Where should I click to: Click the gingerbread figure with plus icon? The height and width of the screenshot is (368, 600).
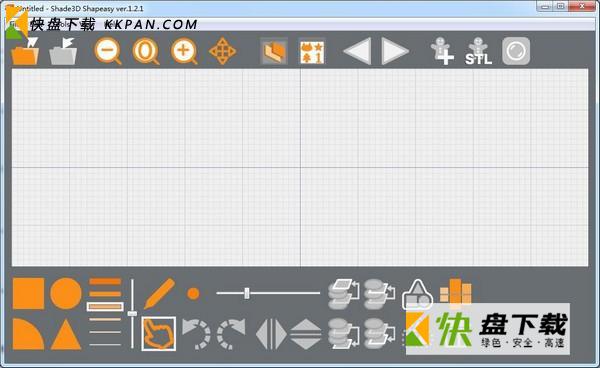click(442, 51)
